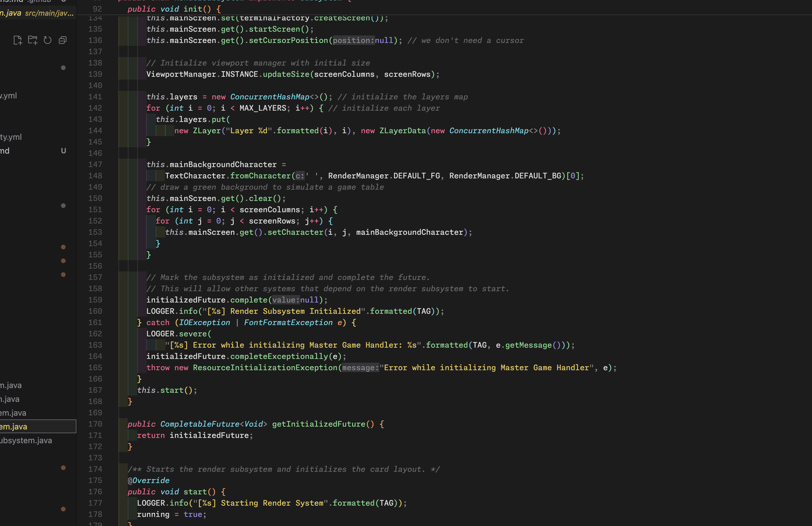This screenshot has height=526, width=812.
Task: Click setCursorPosition call on line 136
Action: coord(288,40)
